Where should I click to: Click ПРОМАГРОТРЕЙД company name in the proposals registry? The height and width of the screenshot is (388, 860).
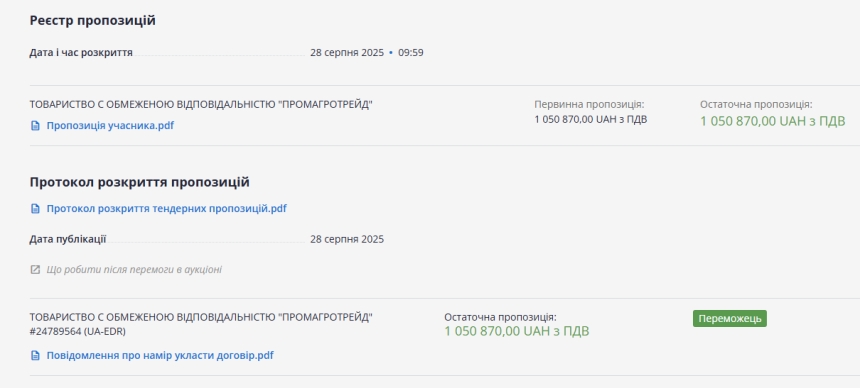click(x=201, y=105)
